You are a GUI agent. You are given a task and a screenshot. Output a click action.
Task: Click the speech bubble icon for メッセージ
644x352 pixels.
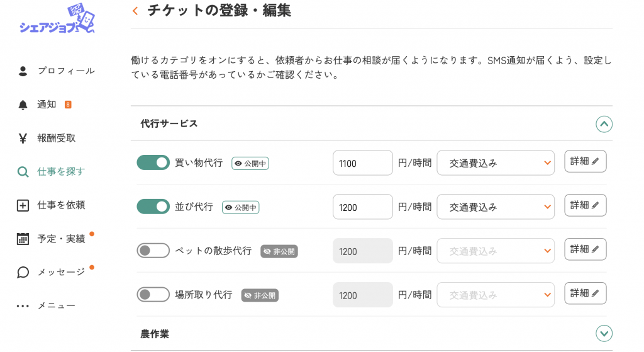pos(23,272)
